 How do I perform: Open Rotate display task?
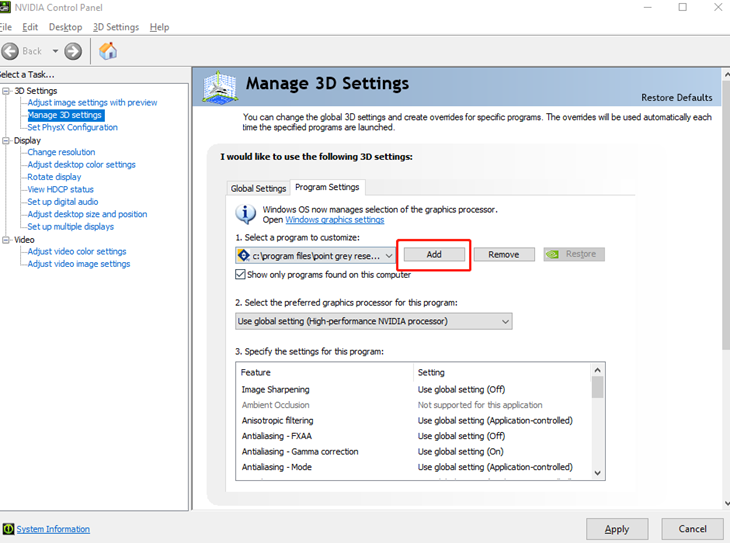click(x=54, y=177)
